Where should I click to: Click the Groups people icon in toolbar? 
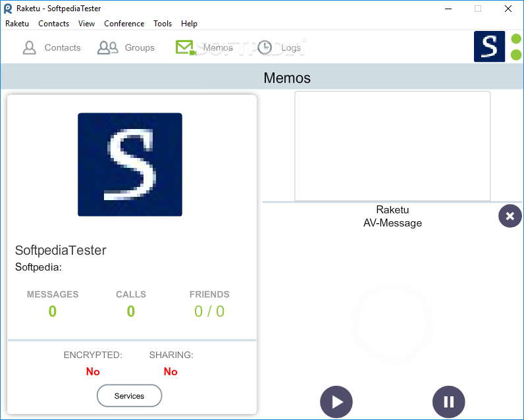107,47
